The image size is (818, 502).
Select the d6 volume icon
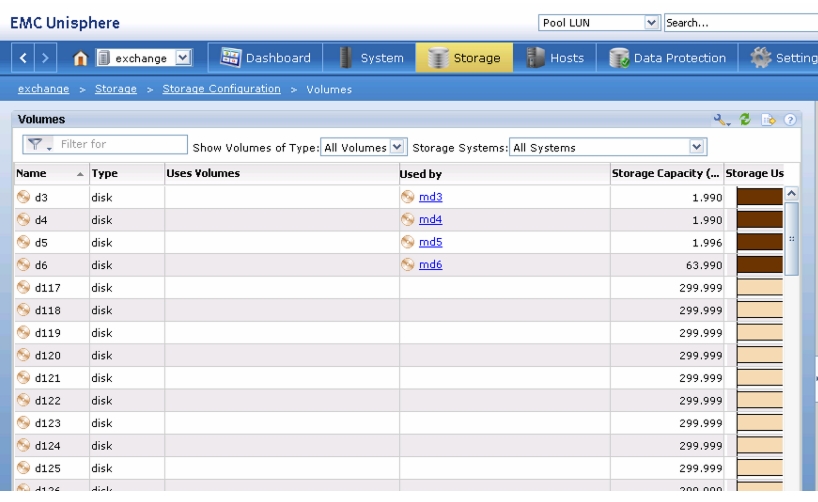point(23,265)
